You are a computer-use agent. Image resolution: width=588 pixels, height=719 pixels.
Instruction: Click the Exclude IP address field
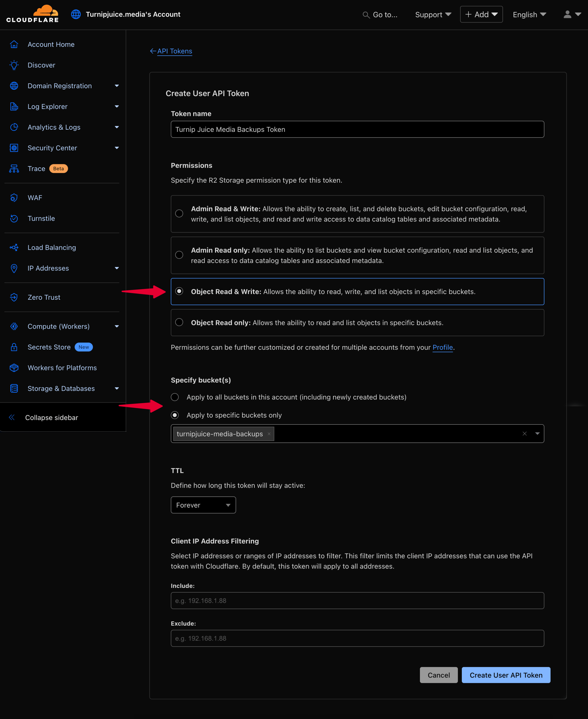click(x=357, y=638)
